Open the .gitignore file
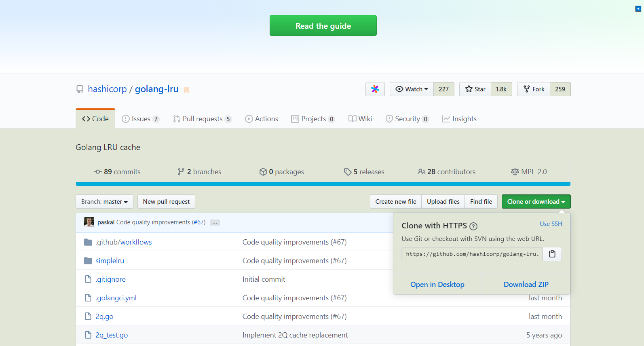 [111, 279]
